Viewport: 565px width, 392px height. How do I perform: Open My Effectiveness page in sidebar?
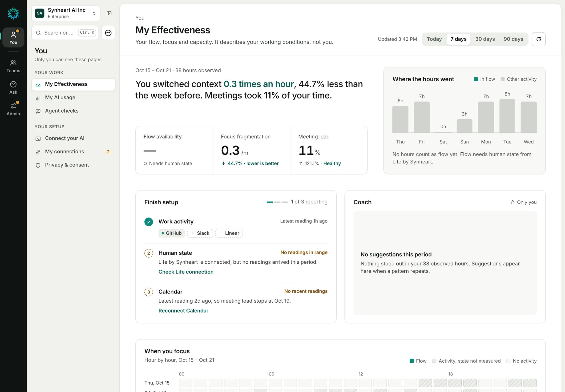pos(73,84)
